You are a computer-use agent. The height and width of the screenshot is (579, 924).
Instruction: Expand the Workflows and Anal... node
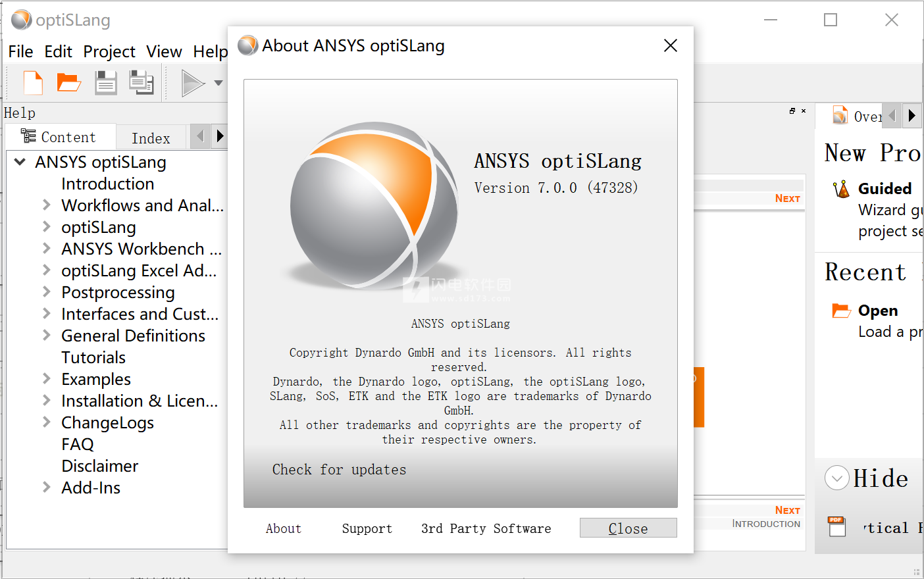46,205
